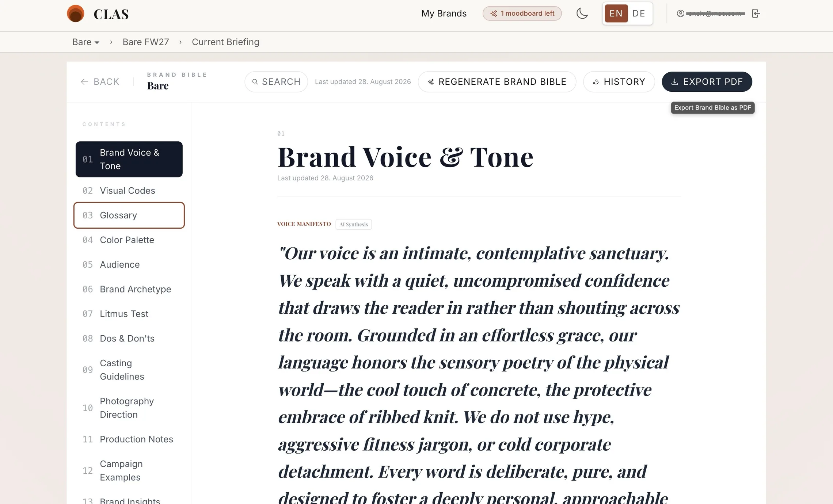Go to the Color Palette section
833x504 pixels.
(129, 240)
